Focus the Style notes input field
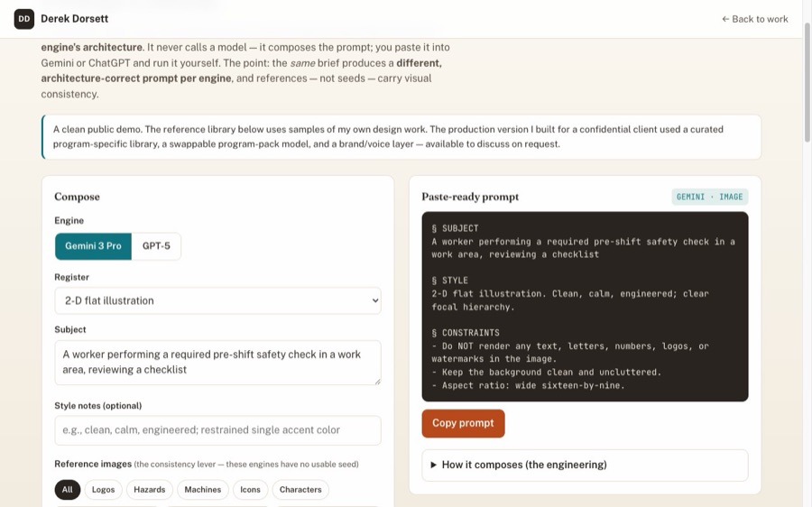Viewport: 812px width, 507px height. tap(217, 430)
